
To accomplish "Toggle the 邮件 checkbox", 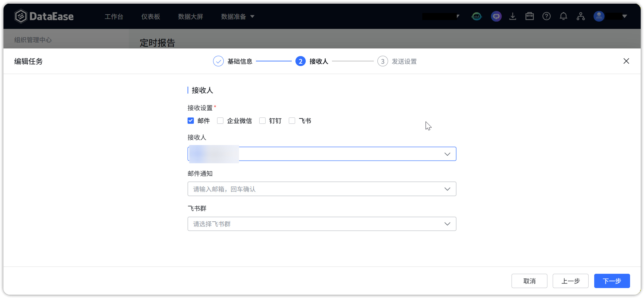I will (191, 121).
